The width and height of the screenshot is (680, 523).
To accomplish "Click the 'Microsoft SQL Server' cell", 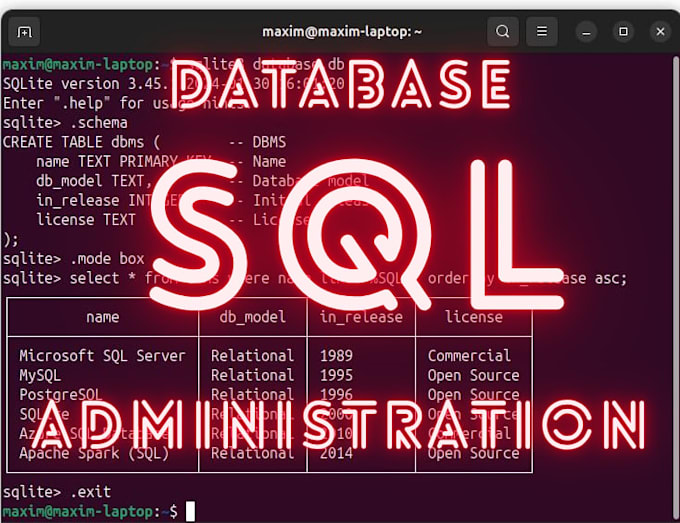I will pos(102,356).
